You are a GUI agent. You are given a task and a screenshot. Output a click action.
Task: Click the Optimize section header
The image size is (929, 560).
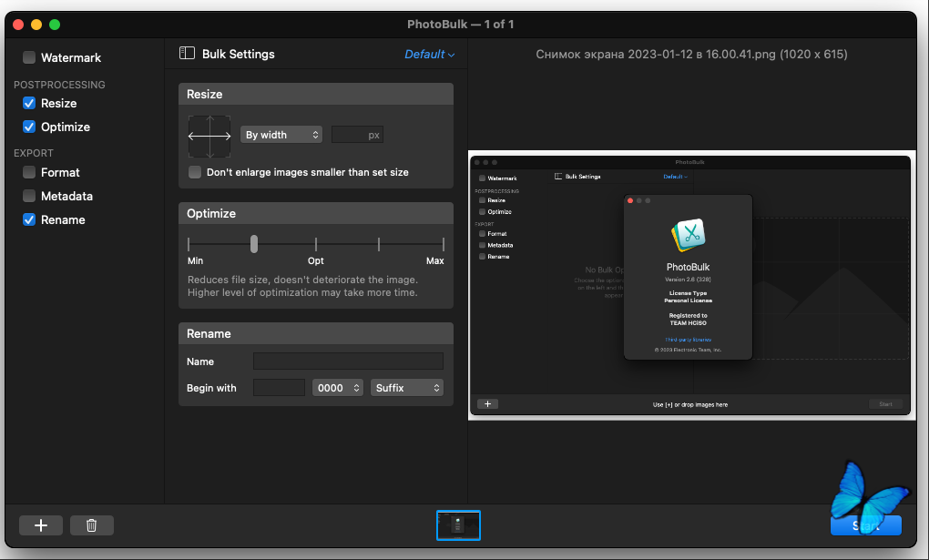coord(316,213)
